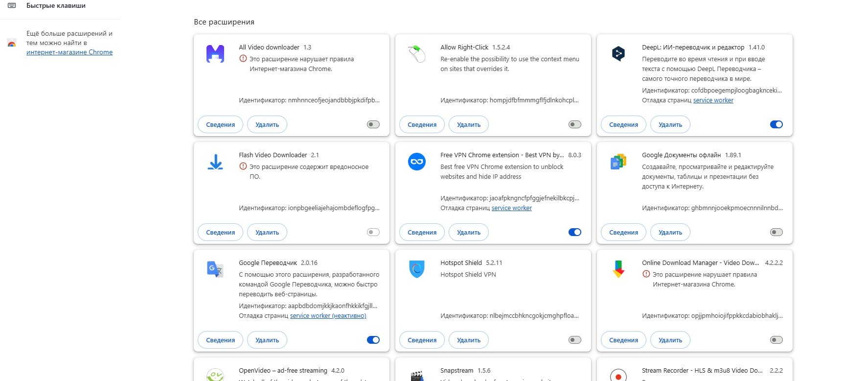
Task: Click the Hotspot Shield shield icon
Action: (417, 269)
